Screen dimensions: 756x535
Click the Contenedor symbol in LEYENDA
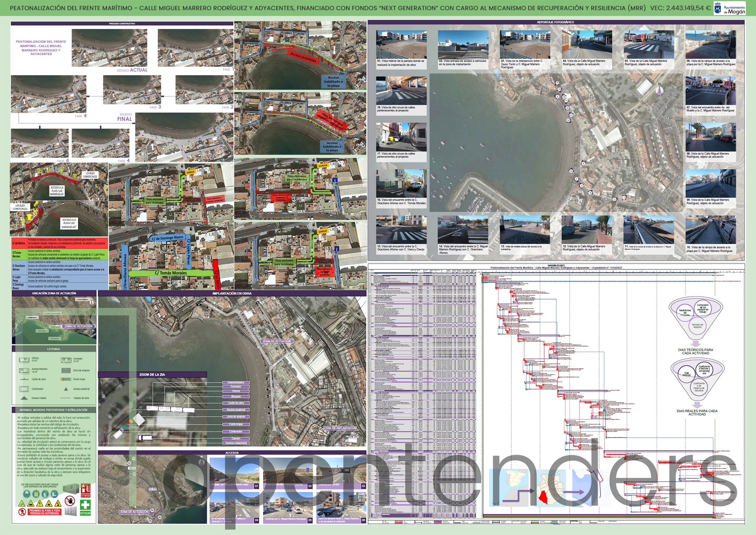coord(24,389)
